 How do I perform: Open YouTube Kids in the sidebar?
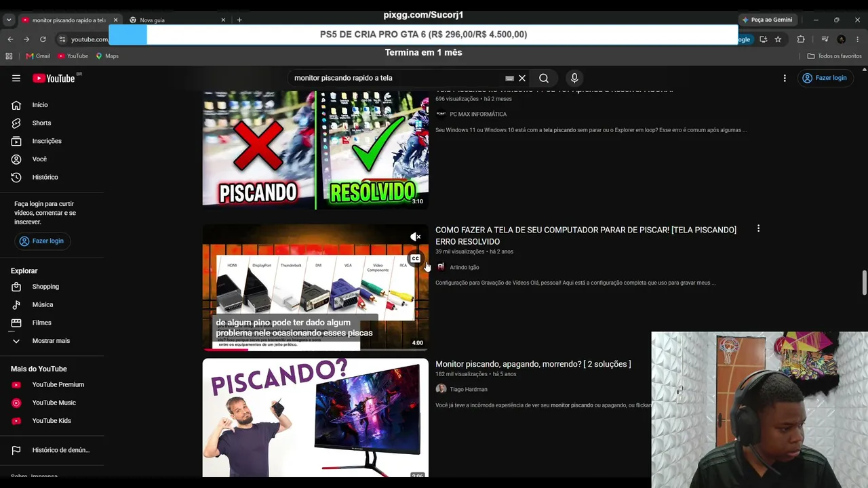tap(52, 421)
